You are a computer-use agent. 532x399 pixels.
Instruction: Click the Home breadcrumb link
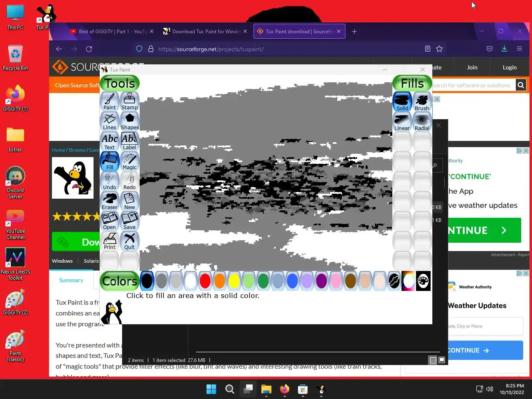(58, 150)
